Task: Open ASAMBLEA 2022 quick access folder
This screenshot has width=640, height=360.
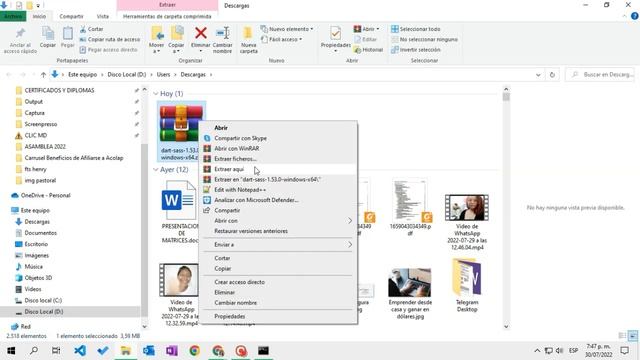Action: click(x=44, y=147)
